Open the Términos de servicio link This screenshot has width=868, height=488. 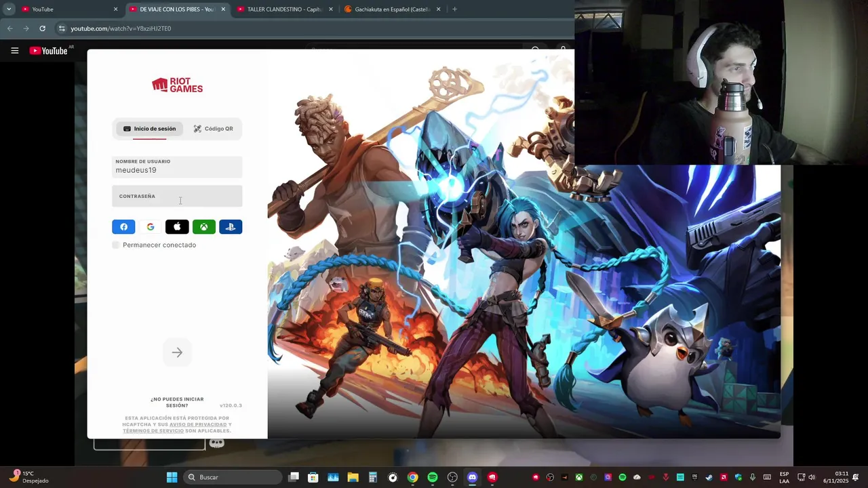[153, 430]
